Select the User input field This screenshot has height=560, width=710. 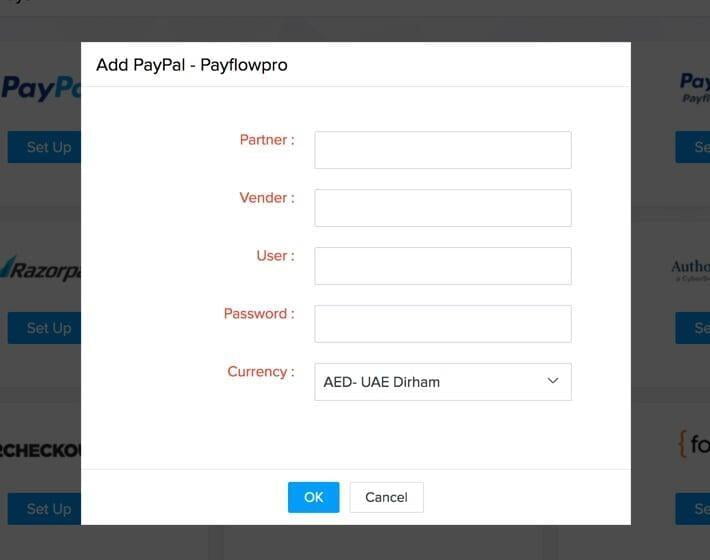click(x=443, y=266)
